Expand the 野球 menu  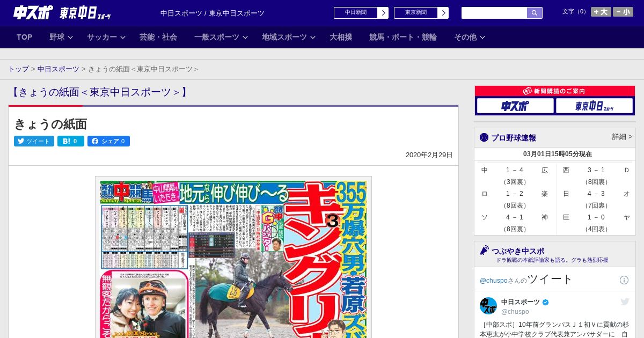click(x=61, y=37)
